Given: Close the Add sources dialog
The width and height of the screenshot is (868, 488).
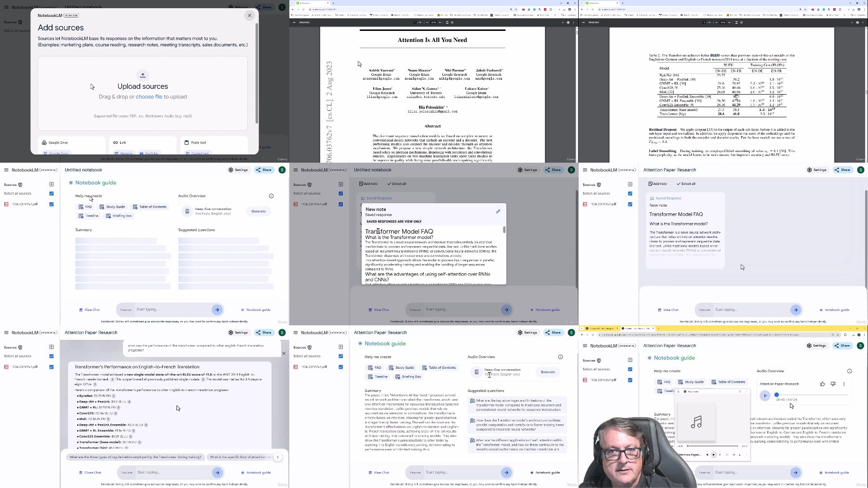Looking at the screenshot, I should [250, 15].
